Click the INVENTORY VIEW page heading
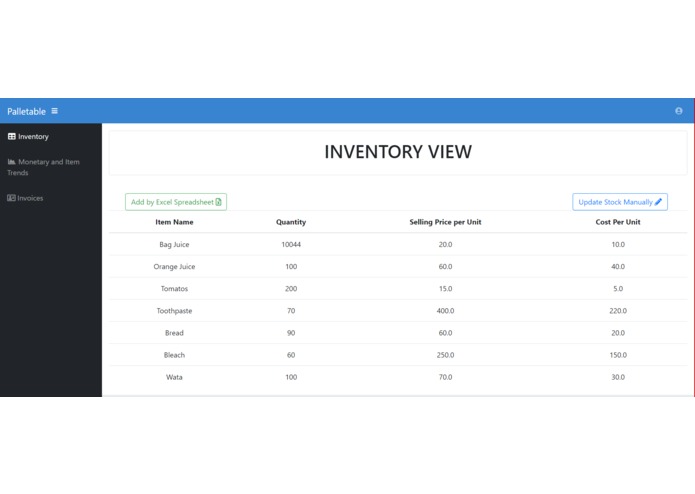695x494 pixels. tap(398, 152)
